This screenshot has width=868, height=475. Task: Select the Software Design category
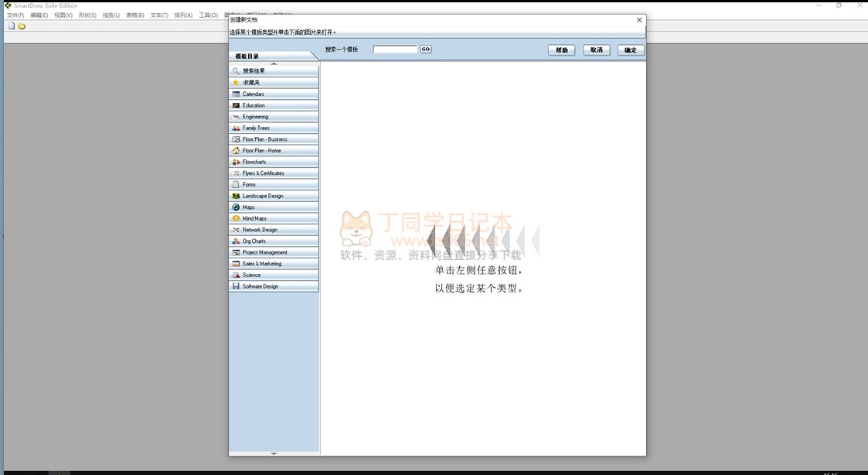click(x=274, y=286)
